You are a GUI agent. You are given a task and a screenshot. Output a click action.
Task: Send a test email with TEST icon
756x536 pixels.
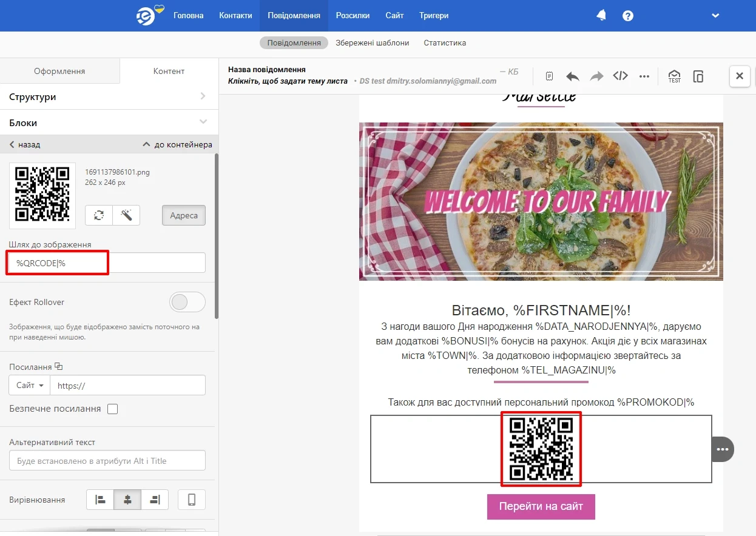674,76
